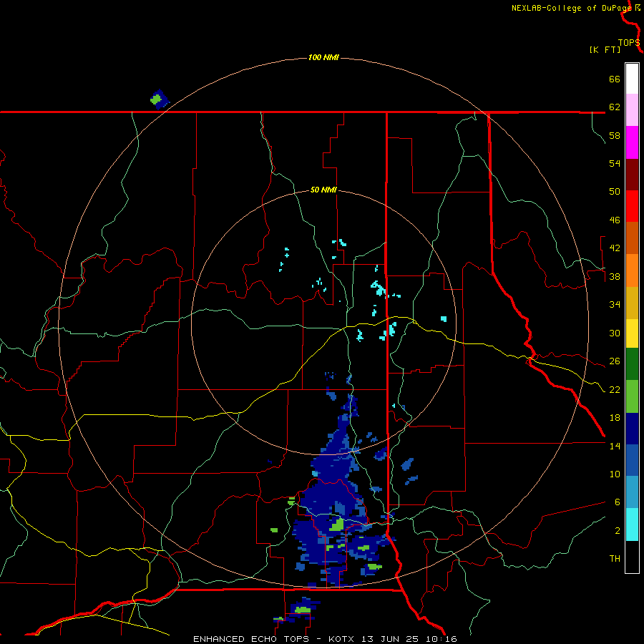Pick the bright orange swatch on the legend
Viewport: 644px width, 644px height.
tap(632, 270)
